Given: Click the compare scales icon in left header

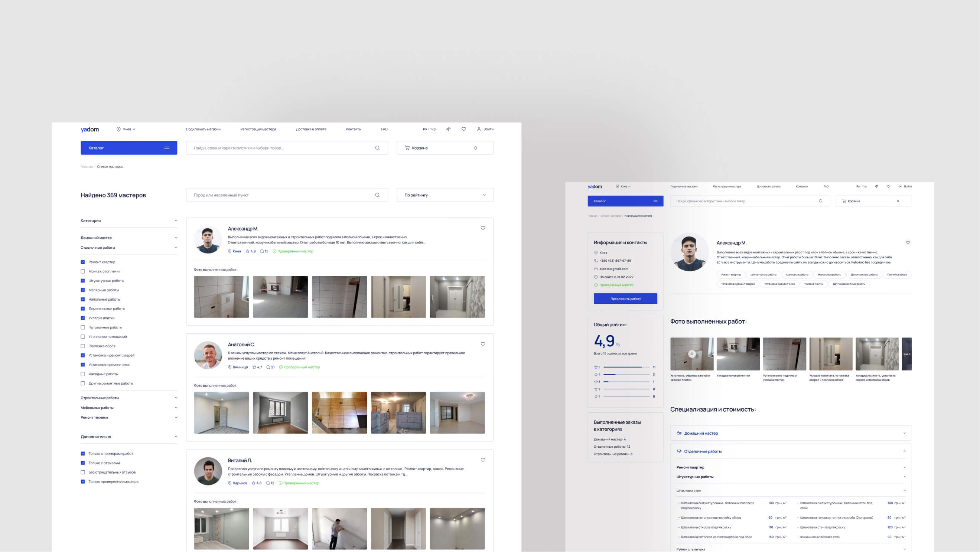Looking at the screenshot, I should (449, 129).
